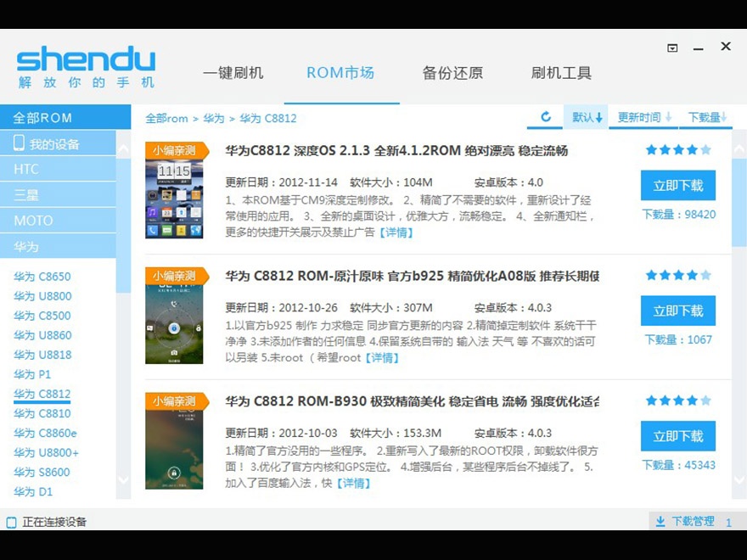The image size is (747, 560).
Task: Download the 深度OS 2.1.3 ROM with 立即下载
Action: [678, 185]
